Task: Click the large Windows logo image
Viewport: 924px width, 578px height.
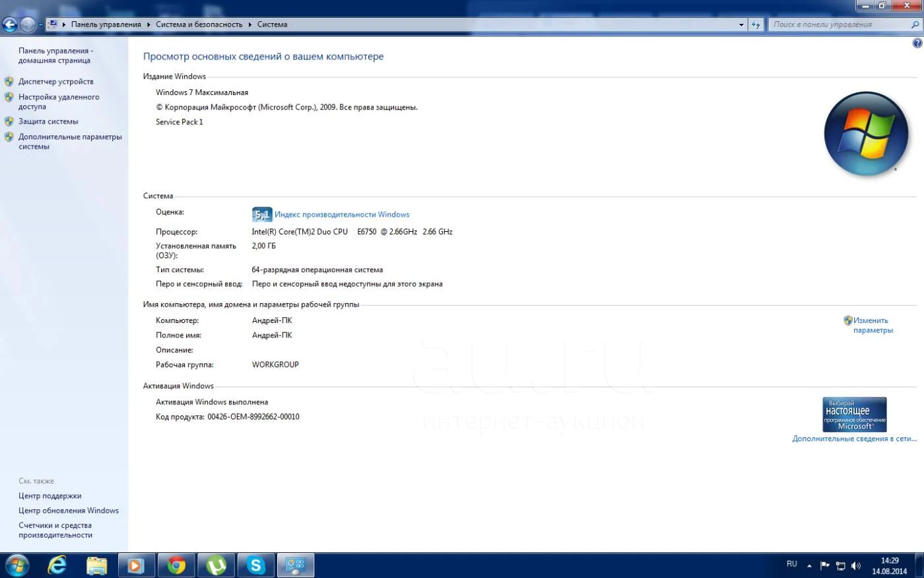Action: [x=866, y=134]
